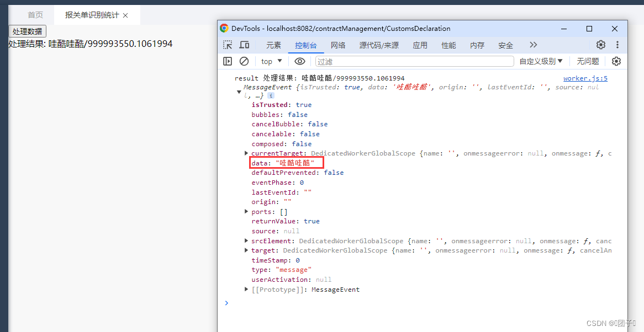
Task: Expand the ports array entry
Action: (246, 211)
